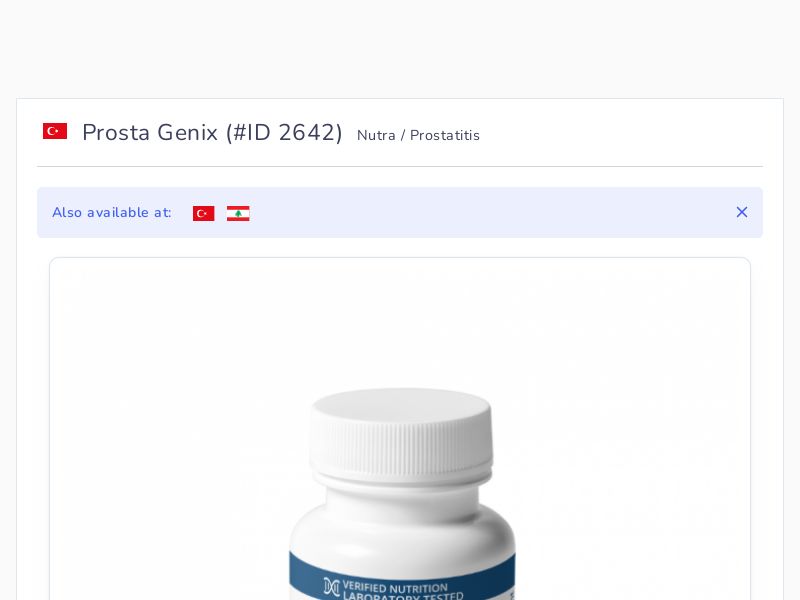This screenshot has width=800, height=600.
Task: Click the Prosta Genix offer title
Action: point(150,133)
